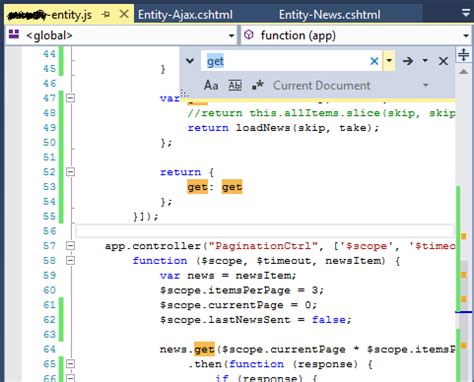Click the global scope module icon
This screenshot has height=382, width=474.
[x=14, y=34]
